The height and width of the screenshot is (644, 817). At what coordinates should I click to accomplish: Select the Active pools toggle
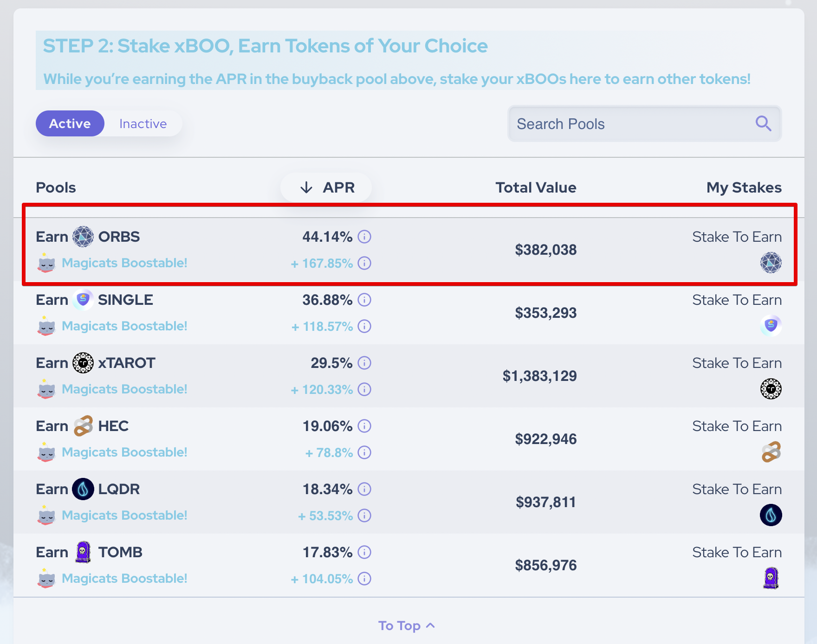(70, 123)
